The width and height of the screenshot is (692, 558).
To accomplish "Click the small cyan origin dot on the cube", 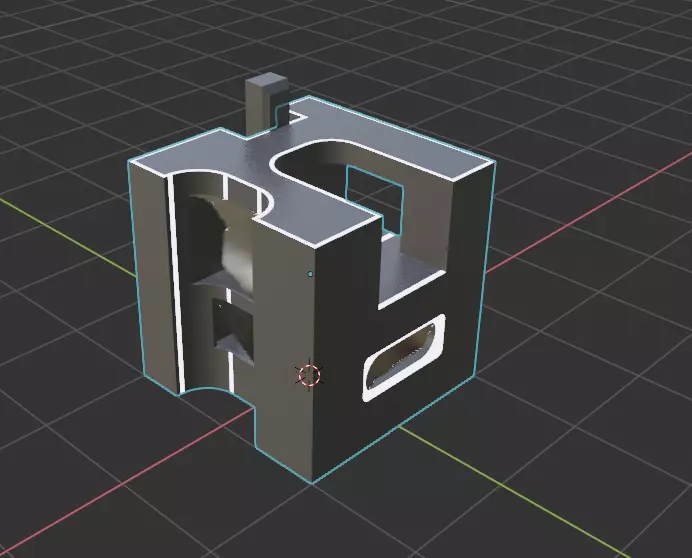I will point(310,274).
